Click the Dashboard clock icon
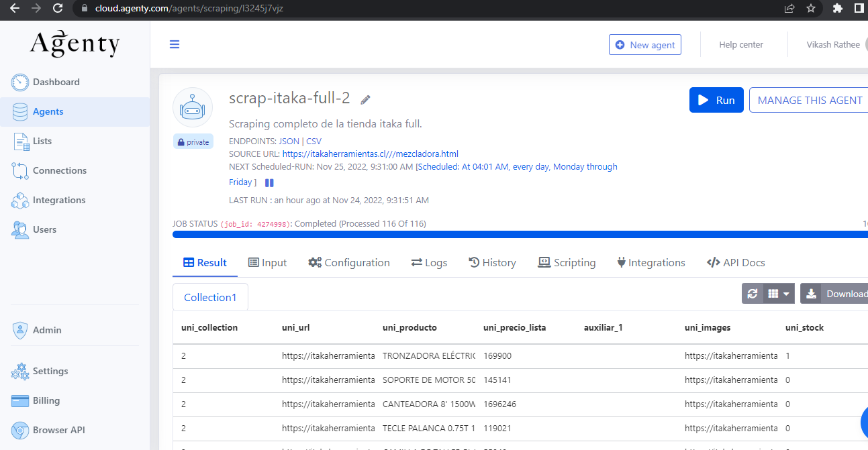Viewport: 868px width, 450px height. [20, 82]
